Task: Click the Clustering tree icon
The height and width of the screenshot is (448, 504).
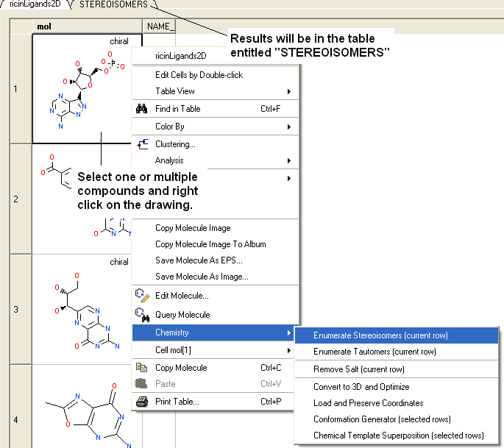Action: [143, 144]
